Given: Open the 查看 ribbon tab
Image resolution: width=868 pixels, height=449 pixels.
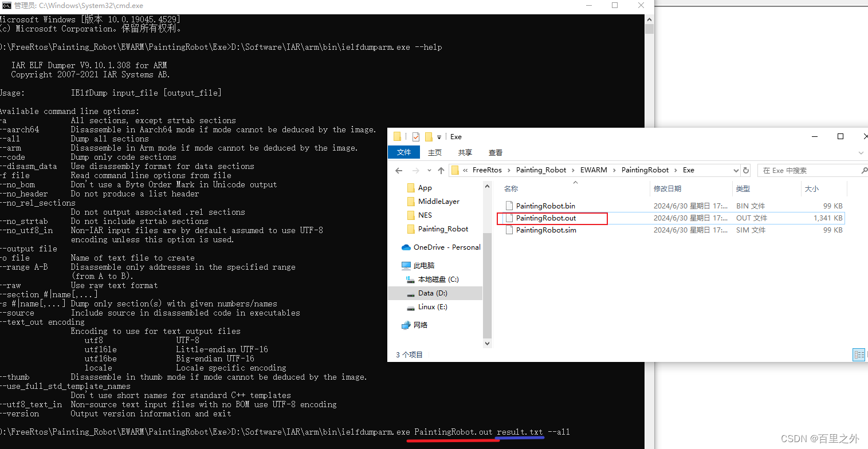Looking at the screenshot, I should point(496,152).
